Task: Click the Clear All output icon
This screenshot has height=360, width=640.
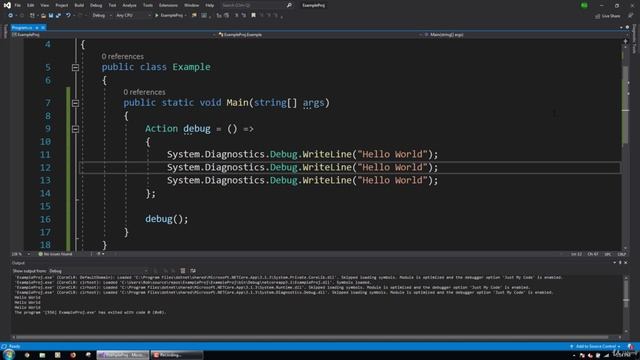Action: (183, 271)
